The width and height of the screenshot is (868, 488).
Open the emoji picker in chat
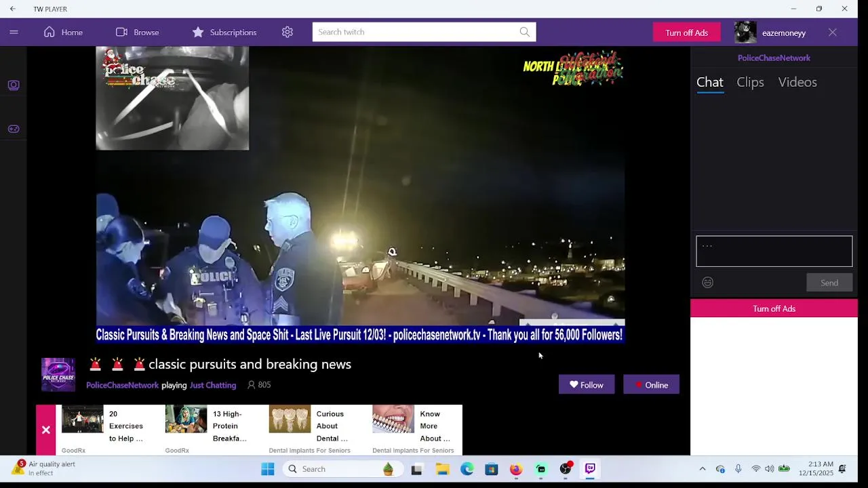point(707,283)
